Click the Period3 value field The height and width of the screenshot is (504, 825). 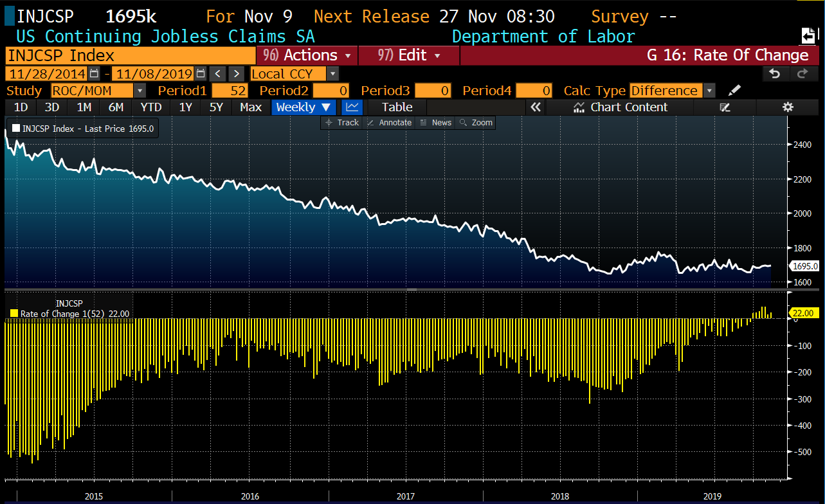[433, 91]
